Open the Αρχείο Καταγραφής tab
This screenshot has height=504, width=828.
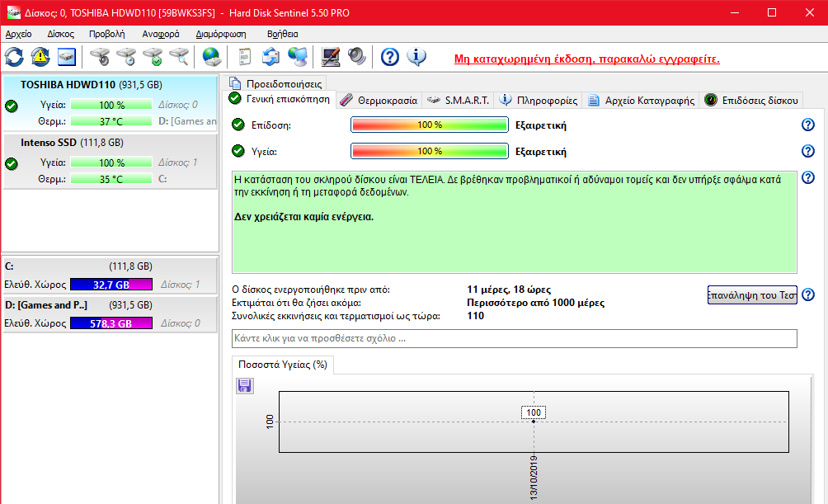[x=641, y=101]
